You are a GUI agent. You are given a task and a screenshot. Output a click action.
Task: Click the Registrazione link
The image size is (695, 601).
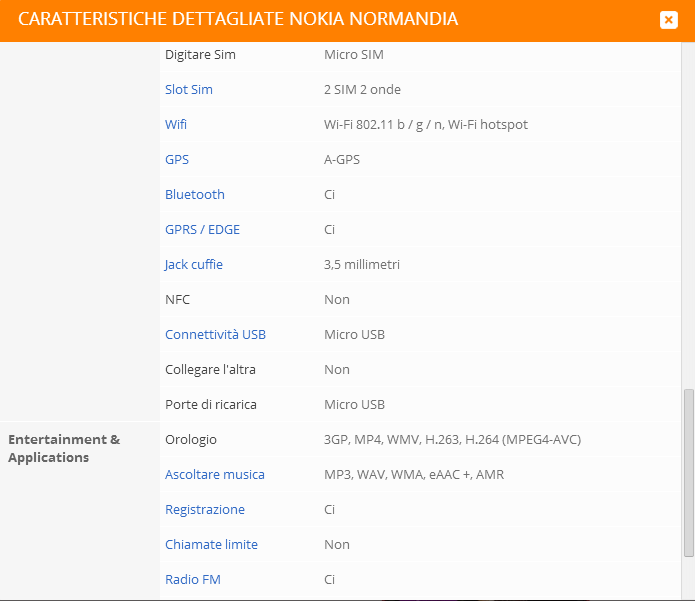tap(205, 510)
